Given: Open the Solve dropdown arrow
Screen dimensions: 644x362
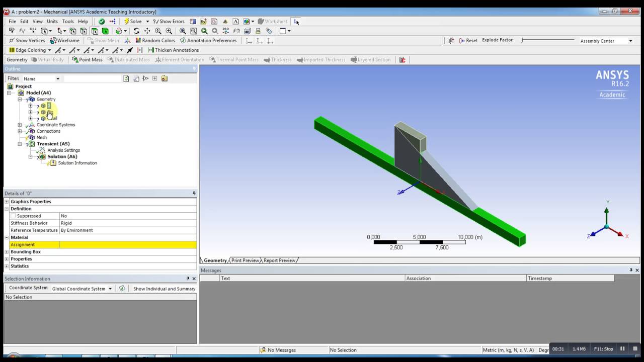Looking at the screenshot, I should click(147, 22).
